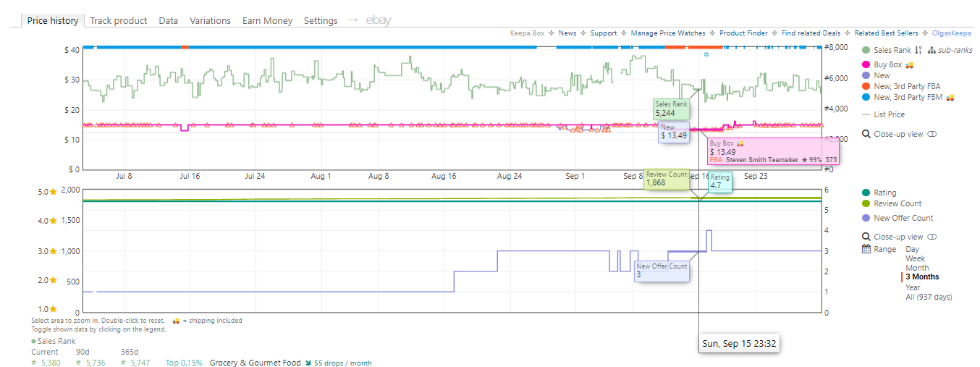Open the Support link

click(x=604, y=33)
